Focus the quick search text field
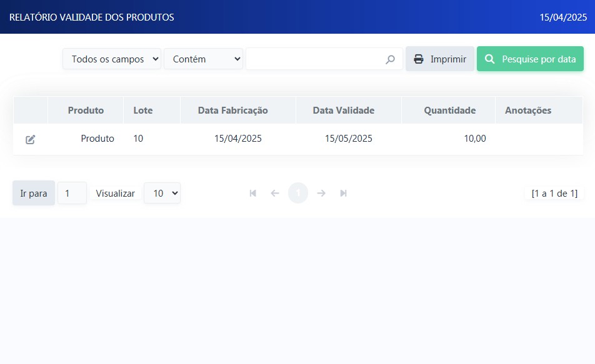Image resolution: width=595 pixels, height=364 pixels. click(324, 59)
